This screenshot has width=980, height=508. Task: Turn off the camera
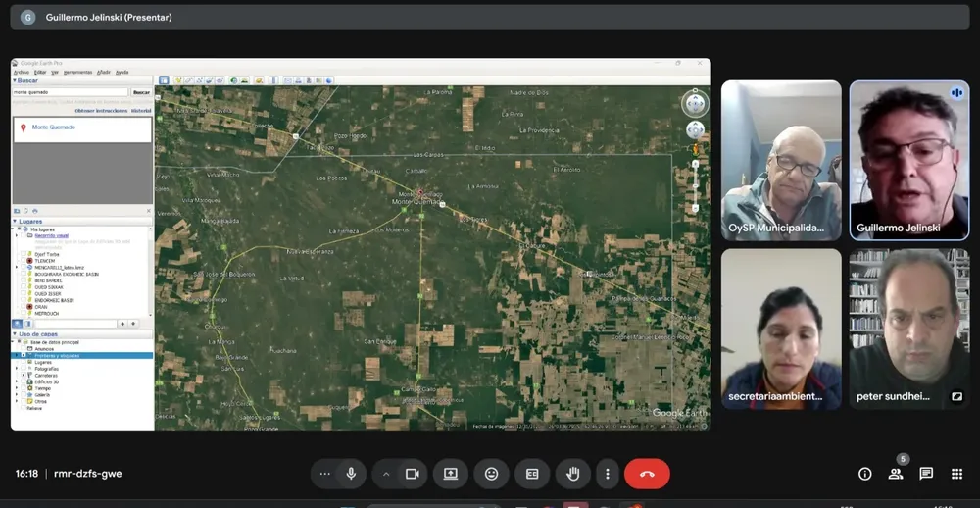coord(413,474)
